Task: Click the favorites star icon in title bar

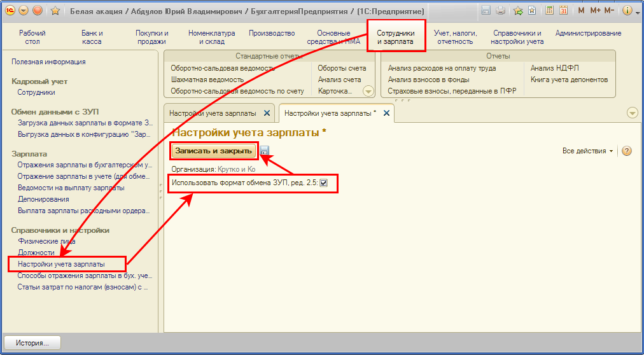Action: coord(55,11)
